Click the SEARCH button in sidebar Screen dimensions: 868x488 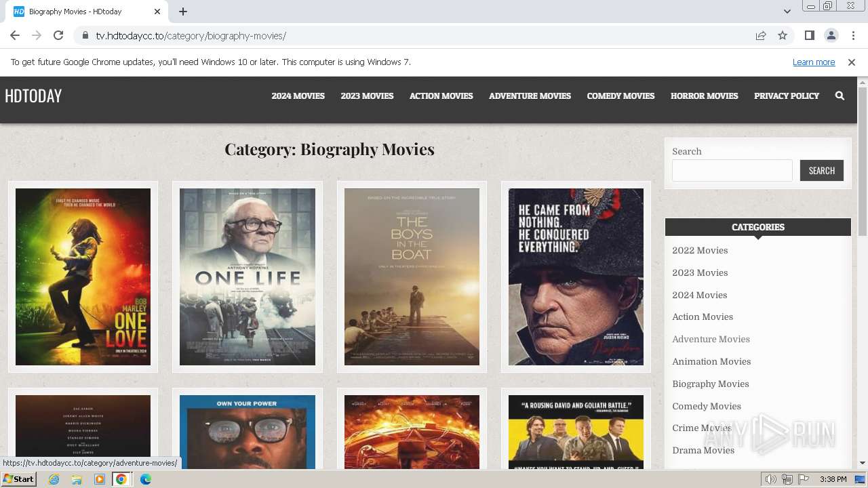point(822,170)
